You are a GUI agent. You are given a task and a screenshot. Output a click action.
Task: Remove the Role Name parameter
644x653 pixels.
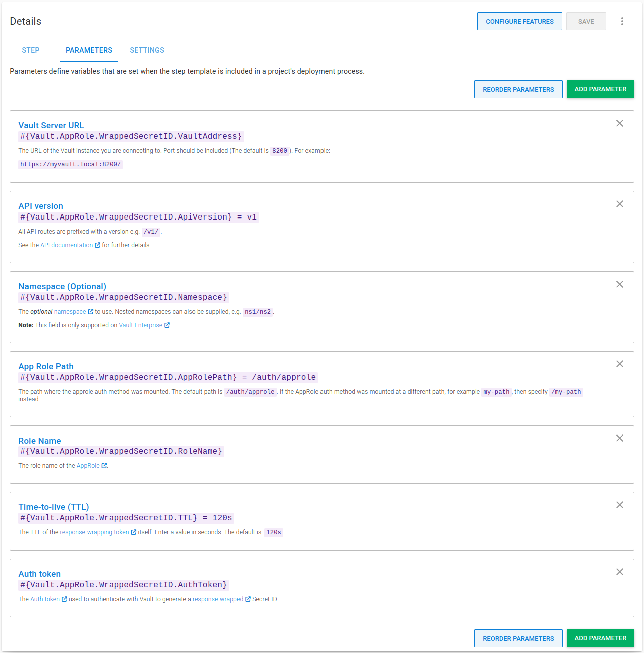click(619, 439)
